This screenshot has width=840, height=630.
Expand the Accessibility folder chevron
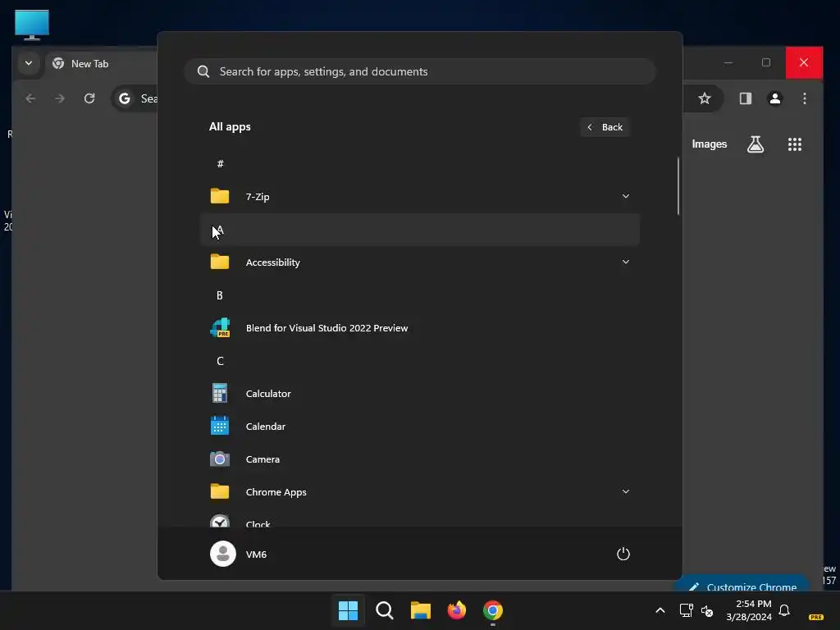(625, 262)
